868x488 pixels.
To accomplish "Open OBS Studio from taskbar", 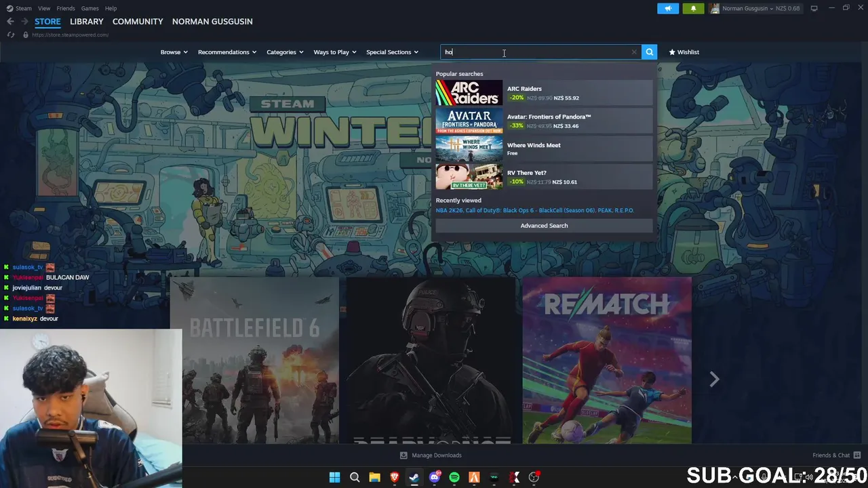I will (x=534, y=477).
